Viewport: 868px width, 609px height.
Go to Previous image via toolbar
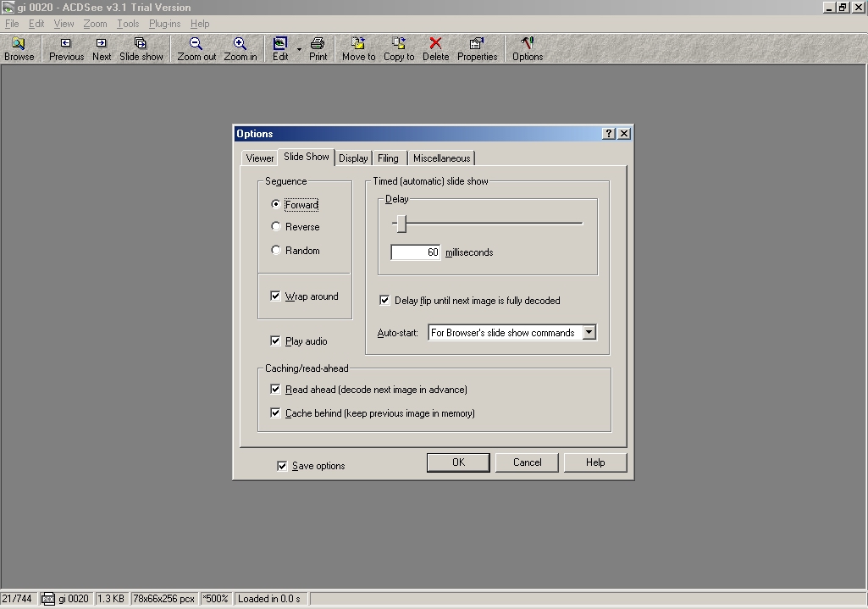66,49
